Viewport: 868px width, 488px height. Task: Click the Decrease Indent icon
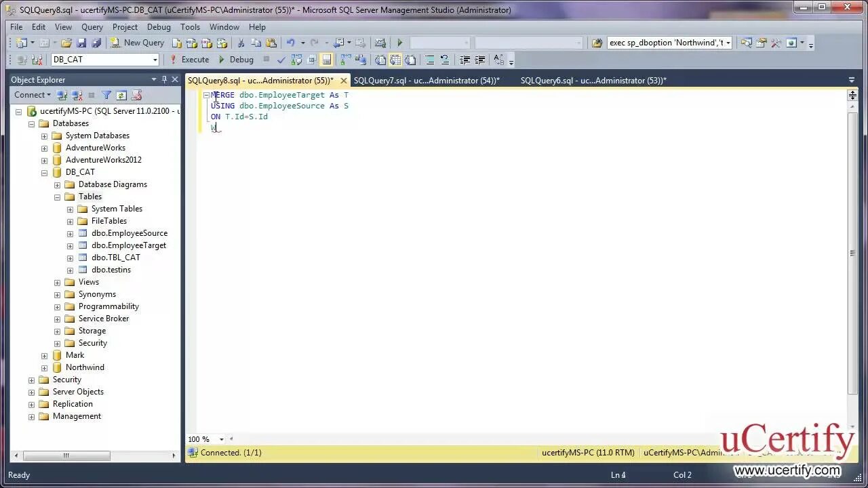pos(465,60)
